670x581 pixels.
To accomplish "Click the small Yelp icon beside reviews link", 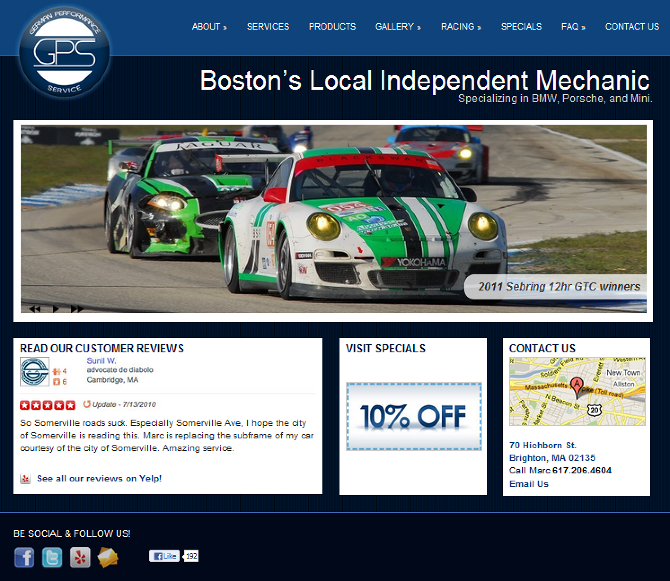I will click(25, 479).
